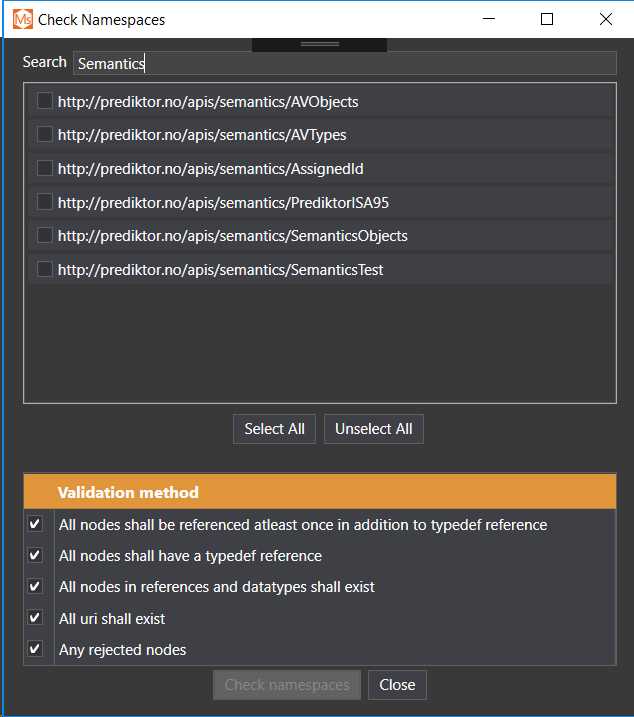Uncheck 'All nodes shall have a typedef reference'

pyautogui.click(x=36, y=555)
